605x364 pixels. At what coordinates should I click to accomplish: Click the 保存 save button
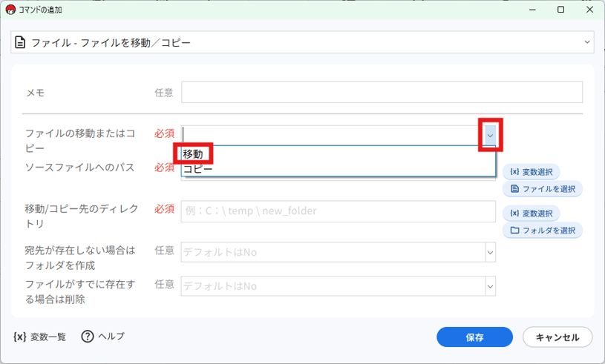pyautogui.click(x=474, y=337)
